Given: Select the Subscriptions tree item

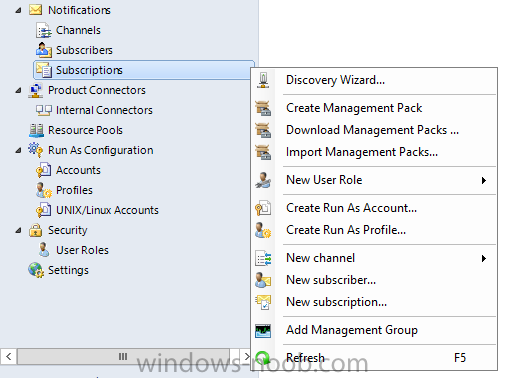Looking at the screenshot, I should [89, 70].
